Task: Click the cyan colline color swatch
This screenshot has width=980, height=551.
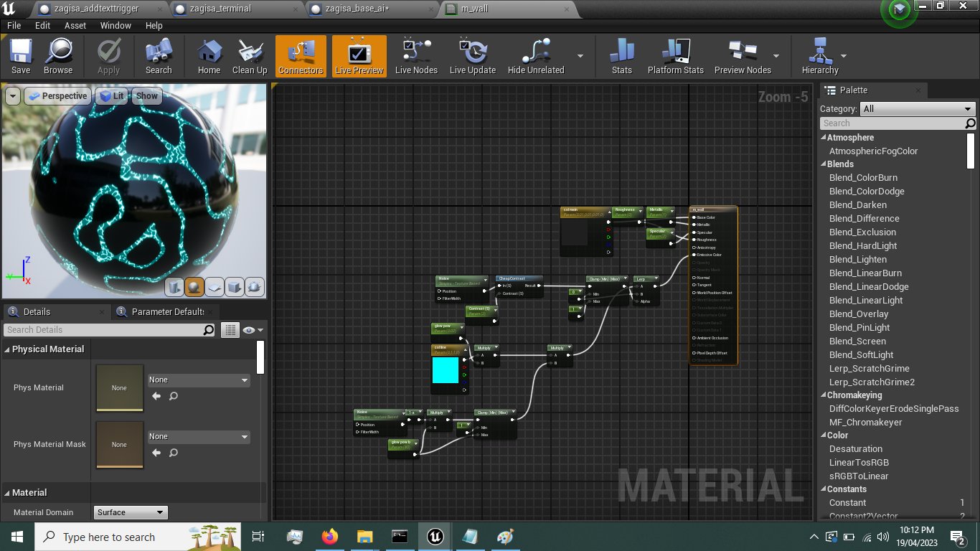Action: coord(445,370)
